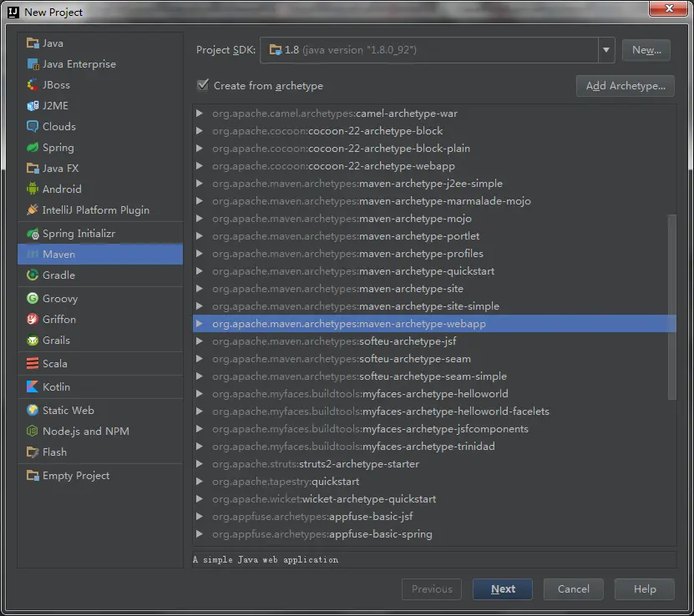The image size is (694, 616).
Task: Click the Spring Initializr icon
Action: click(33, 234)
